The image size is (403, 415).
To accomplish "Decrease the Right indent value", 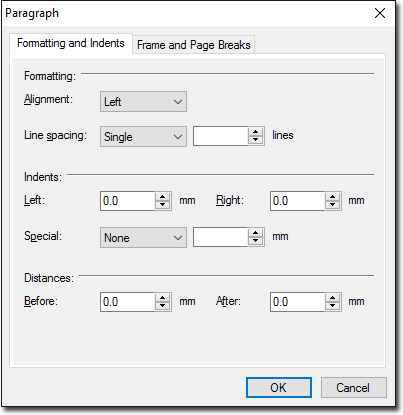I will pyautogui.click(x=332, y=205).
